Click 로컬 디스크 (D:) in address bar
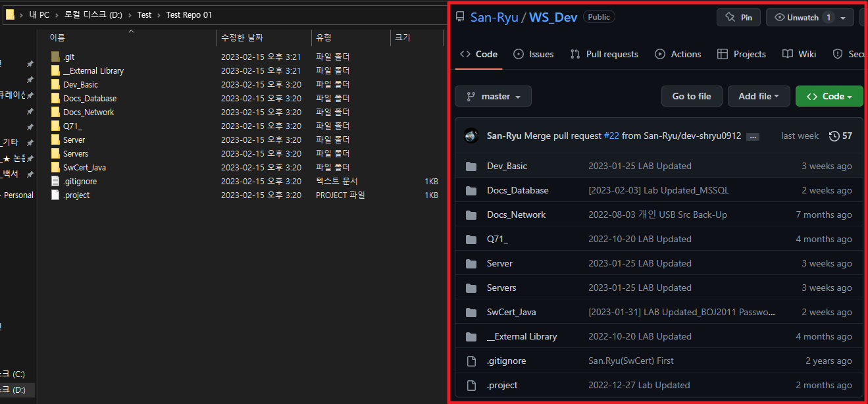Screen dimensions: 868x404 click(93, 15)
